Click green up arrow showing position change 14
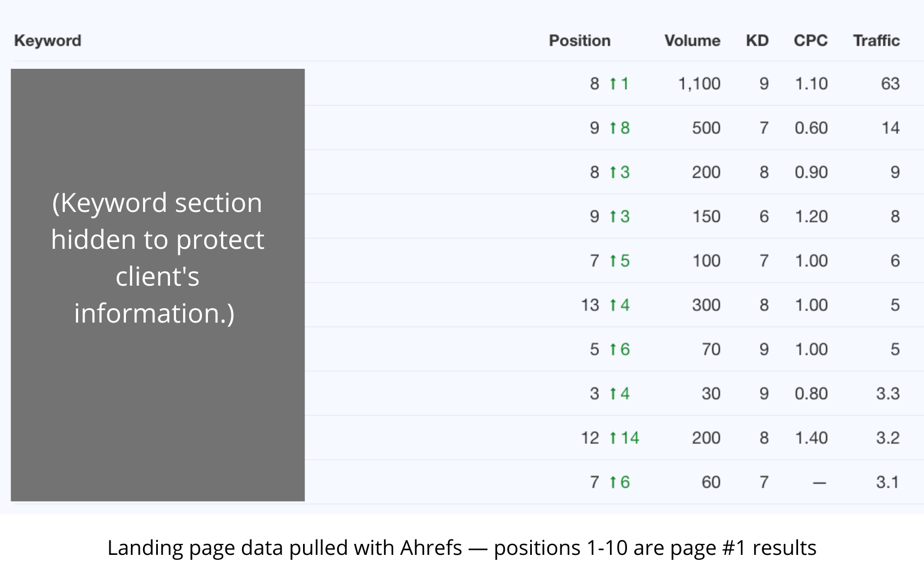The image size is (924, 578). [613, 438]
